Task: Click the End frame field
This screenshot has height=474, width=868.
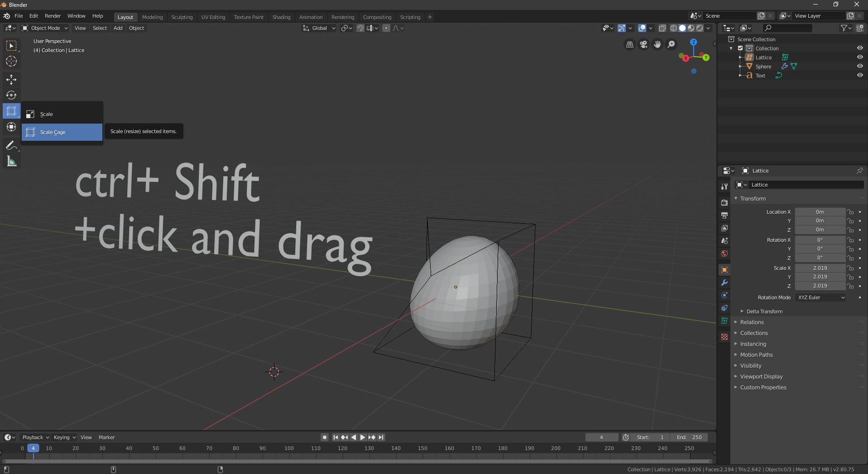Action: pyautogui.click(x=689, y=437)
